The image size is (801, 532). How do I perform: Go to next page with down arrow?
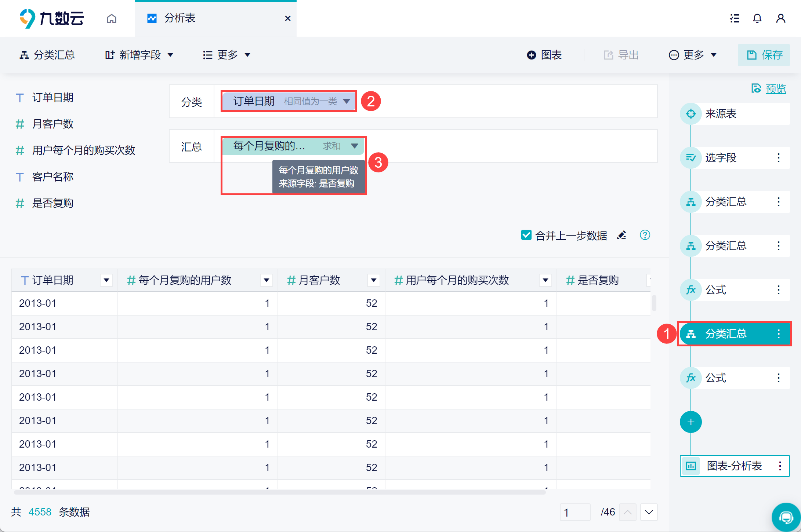click(x=649, y=512)
